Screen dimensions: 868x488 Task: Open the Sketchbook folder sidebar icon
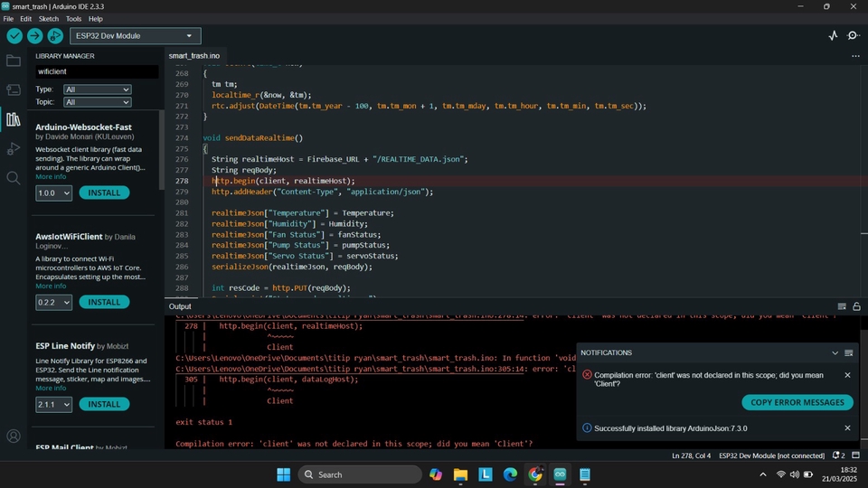click(14, 61)
